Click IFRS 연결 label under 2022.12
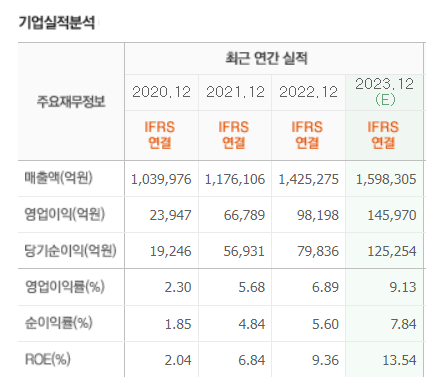 tap(307, 135)
